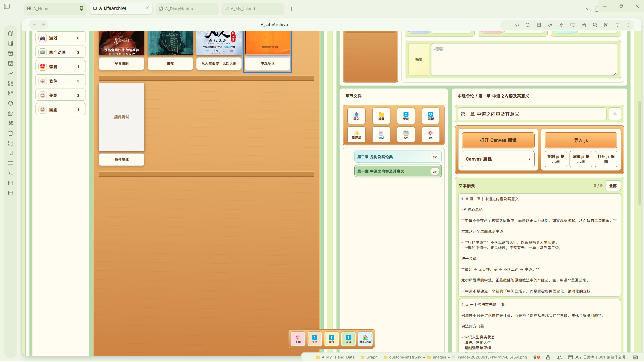Click the 刷新 refresh icon button

(430, 116)
